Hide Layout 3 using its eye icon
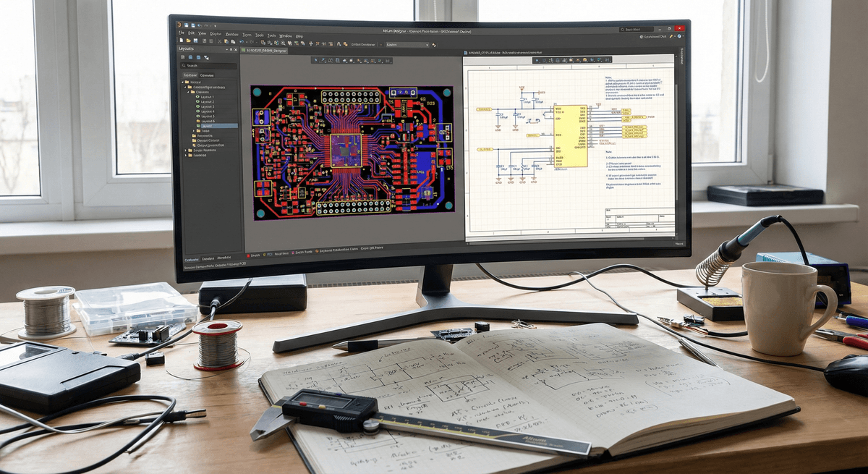Viewport: 868px width, 474px height. (x=197, y=106)
